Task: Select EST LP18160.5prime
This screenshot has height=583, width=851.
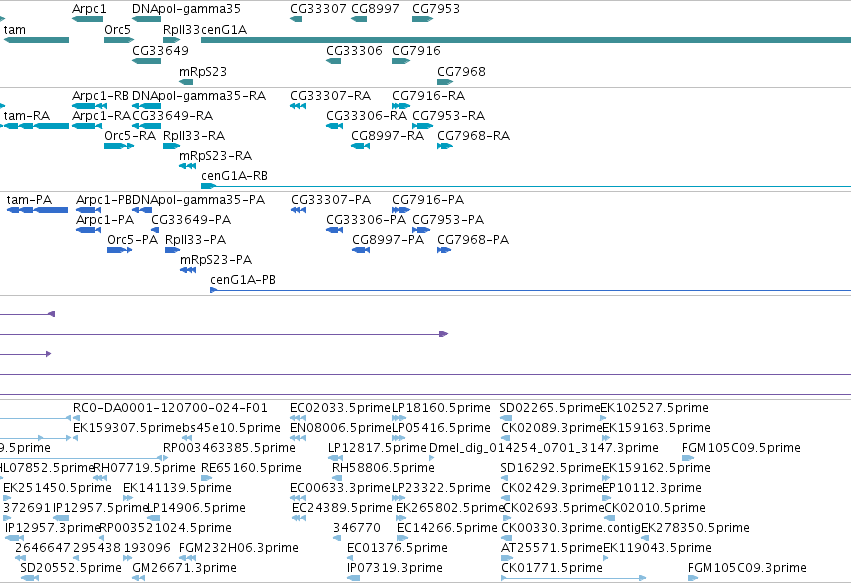Action: click(441, 408)
